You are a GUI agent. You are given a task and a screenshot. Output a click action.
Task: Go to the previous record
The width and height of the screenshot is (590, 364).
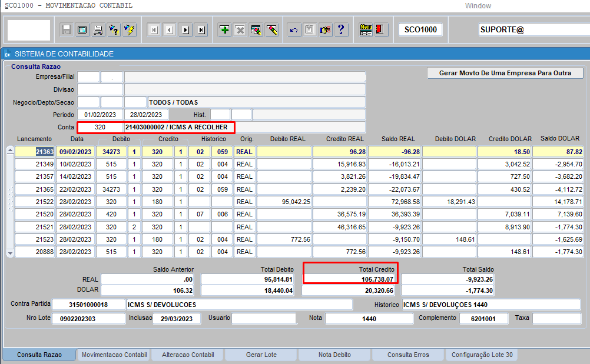tap(170, 29)
